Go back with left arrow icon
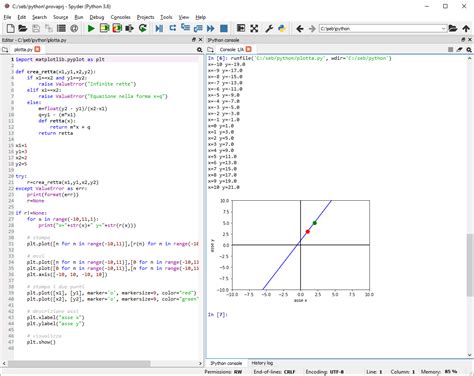This screenshot has height=376, width=474. point(300,29)
